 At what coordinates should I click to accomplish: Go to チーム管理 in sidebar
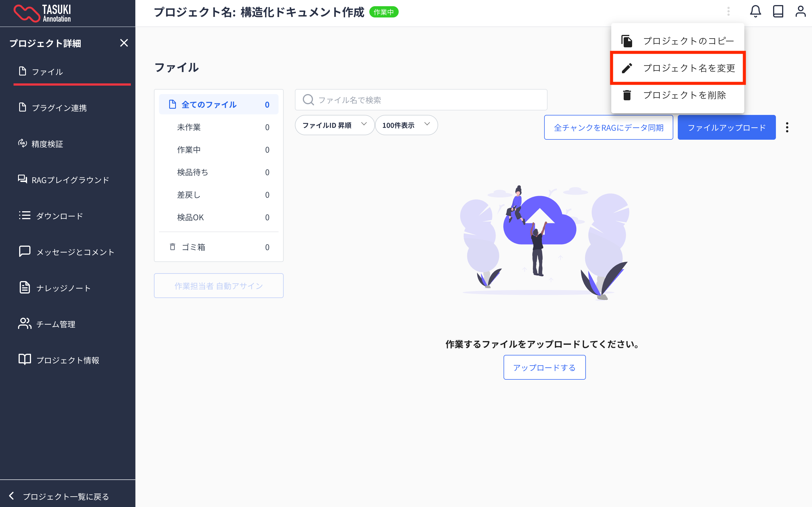(x=55, y=324)
